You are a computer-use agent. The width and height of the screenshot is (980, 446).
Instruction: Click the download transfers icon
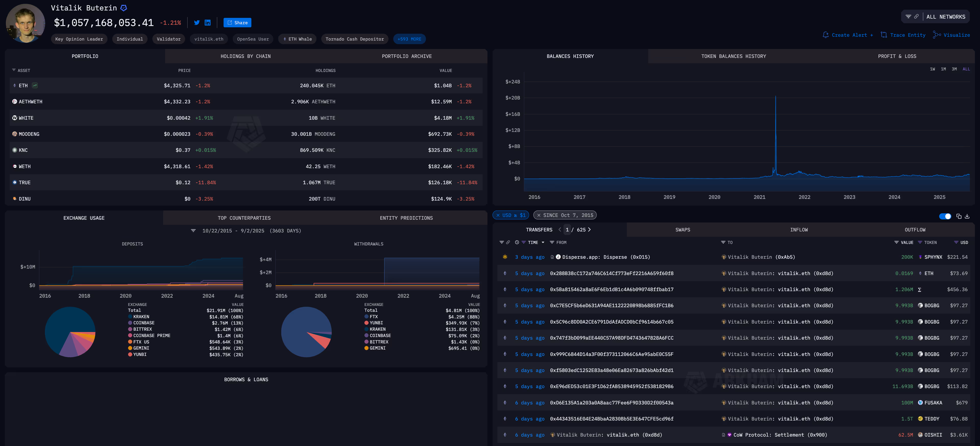tap(967, 216)
